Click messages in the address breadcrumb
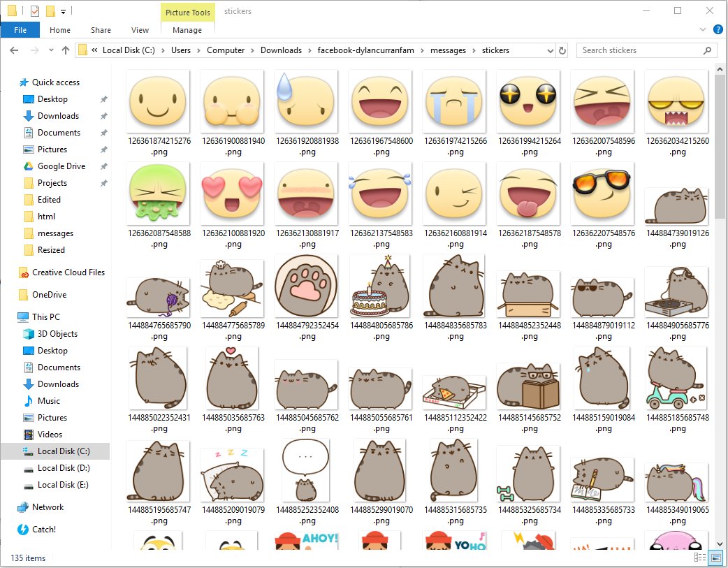728x568 pixels. [x=448, y=50]
